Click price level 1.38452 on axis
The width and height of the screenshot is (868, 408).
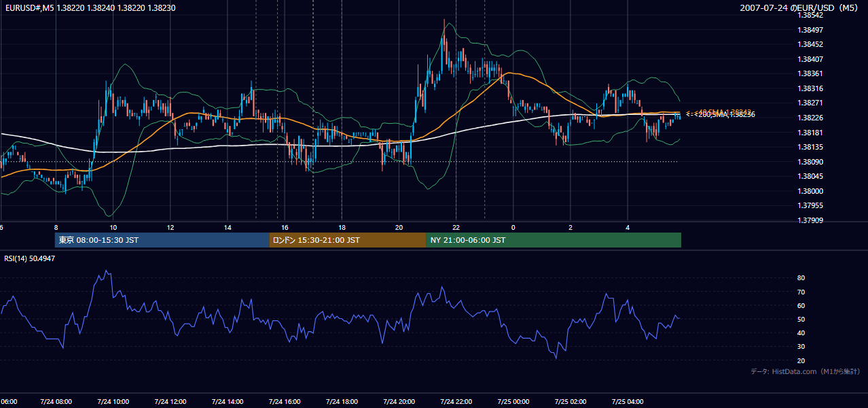coord(812,45)
